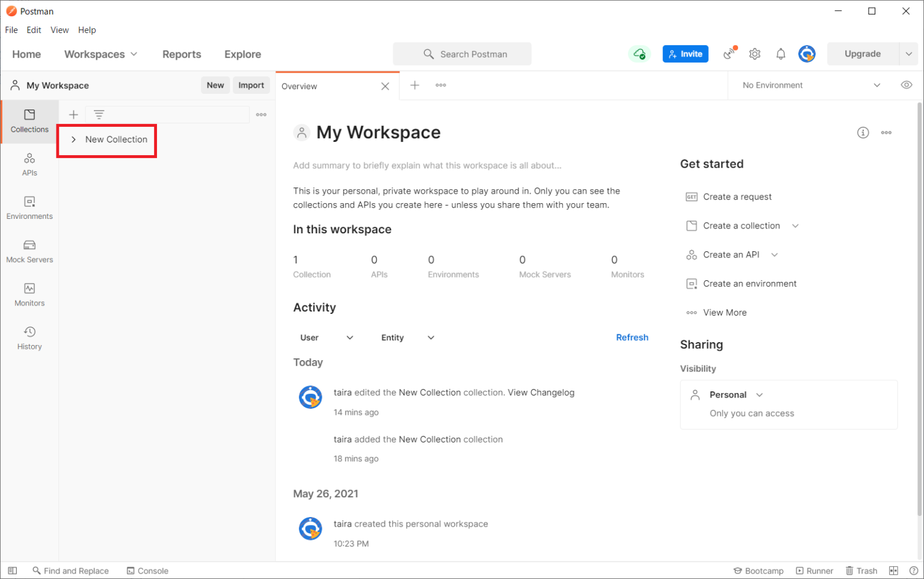924x579 pixels.
Task: Toggle the environment quick look eye
Action: tap(907, 85)
